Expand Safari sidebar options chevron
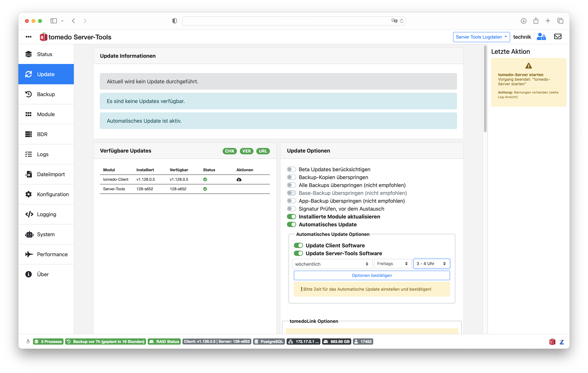This screenshot has height=373, width=588. (x=62, y=21)
